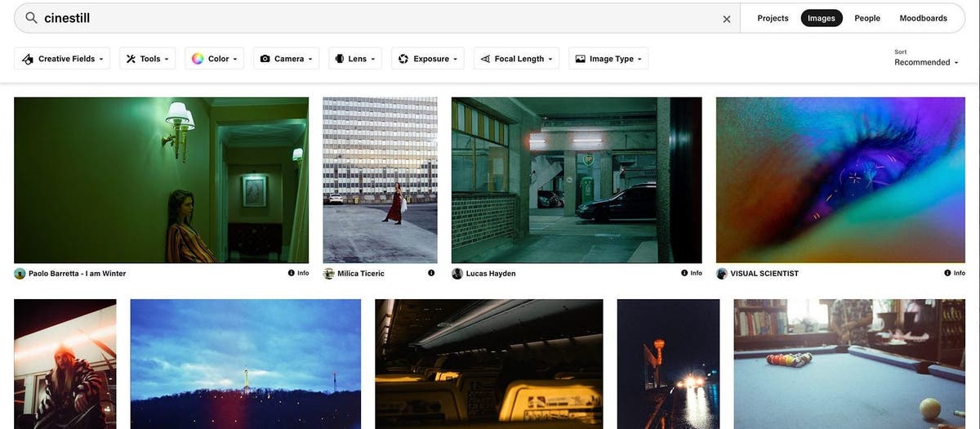The height and width of the screenshot is (429, 980).
Task: Open the Lens filter dropdown
Action: (x=356, y=59)
